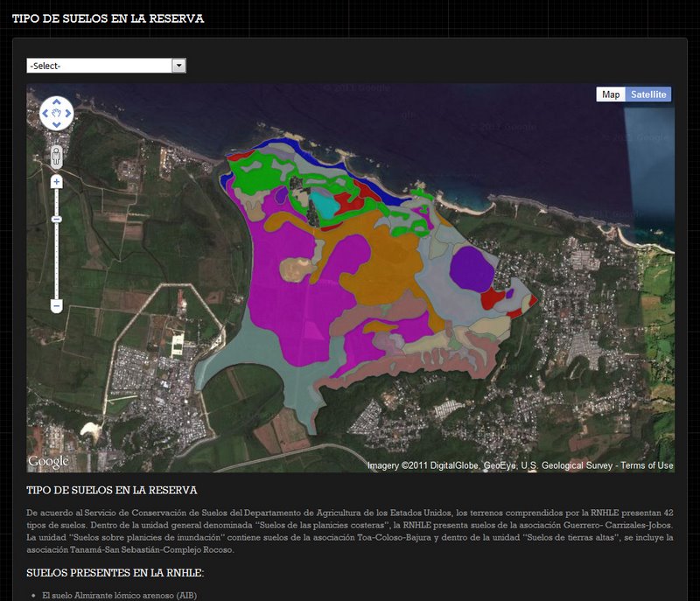The width and height of the screenshot is (700, 601).
Task: Zoom out with the minus button
Action: click(x=57, y=306)
